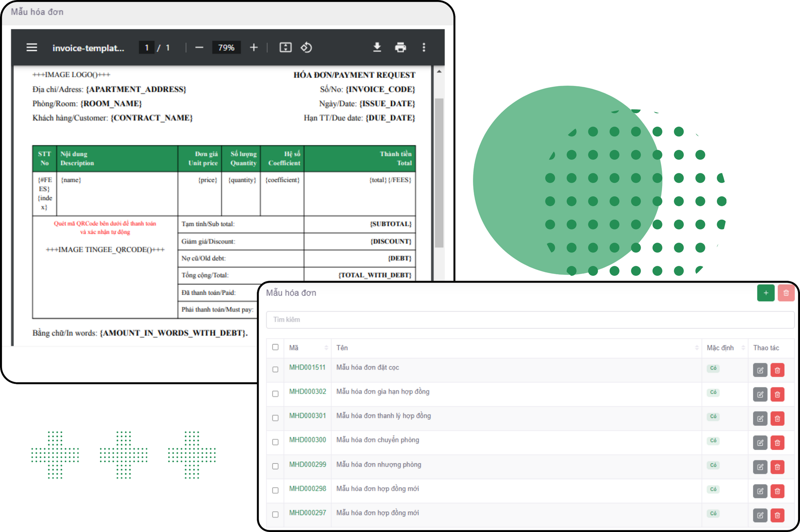Sort the table by Tên column arrows
800x532 pixels.
[x=696, y=348]
